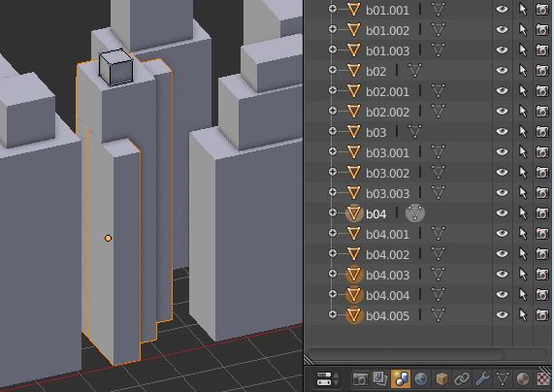Open the Constraints chain-link tab

pos(462,379)
